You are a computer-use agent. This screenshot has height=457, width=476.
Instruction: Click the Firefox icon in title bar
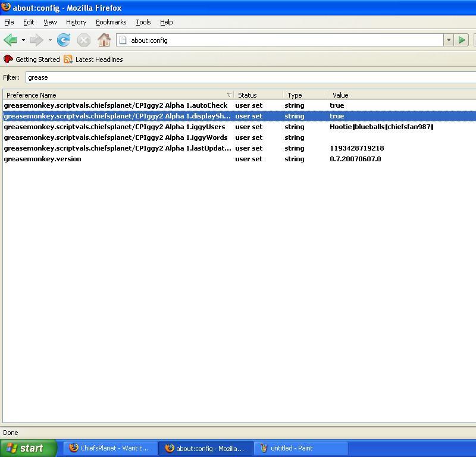click(x=6, y=7)
